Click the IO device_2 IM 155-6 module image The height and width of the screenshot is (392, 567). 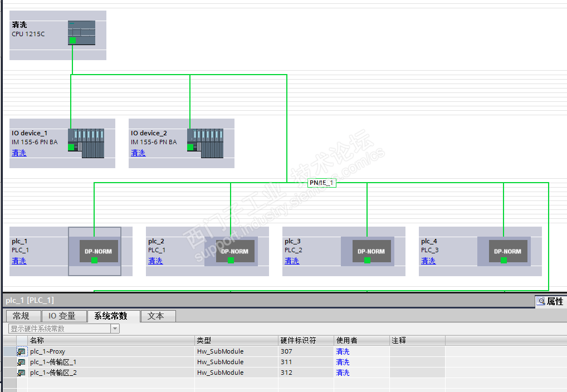pos(205,143)
